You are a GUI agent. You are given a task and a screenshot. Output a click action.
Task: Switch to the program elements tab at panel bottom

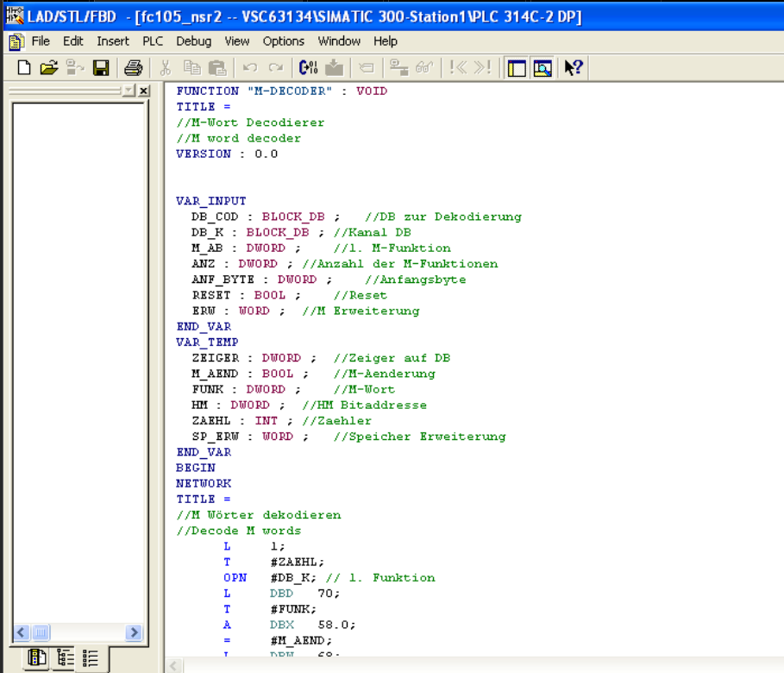coord(37,658)
